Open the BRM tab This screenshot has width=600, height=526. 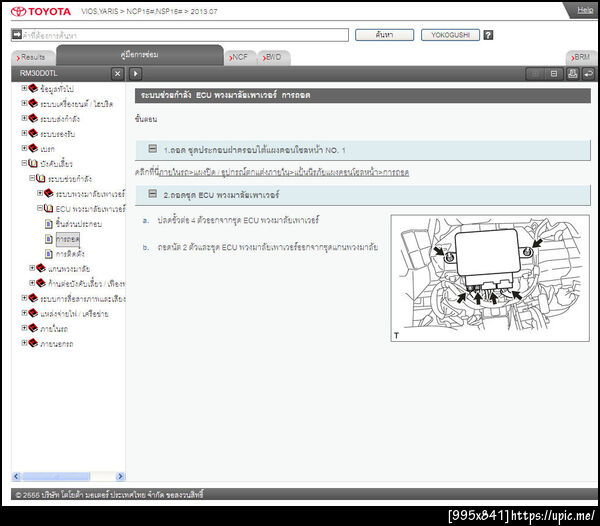click(x=582, y=57)
